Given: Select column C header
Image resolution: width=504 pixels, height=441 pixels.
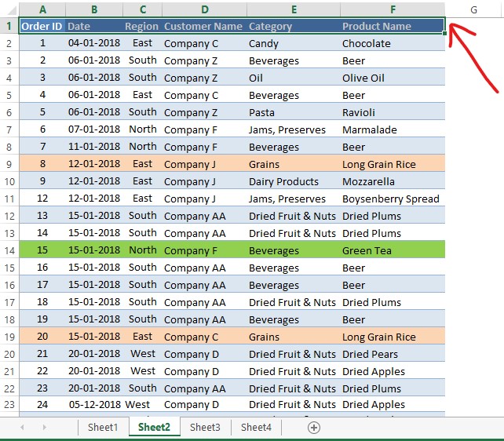Looking at the screenshot, I should pyautogui.click(x=143, y=9).
